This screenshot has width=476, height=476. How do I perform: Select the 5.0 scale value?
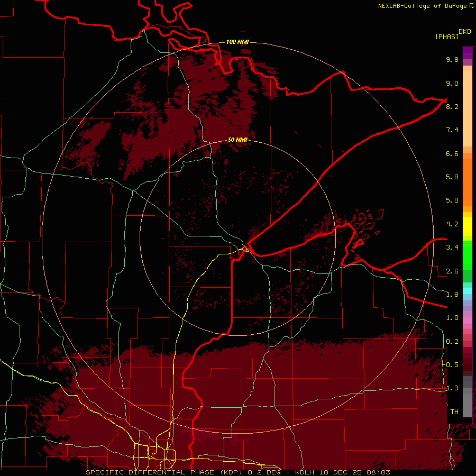tap(452, 200)
